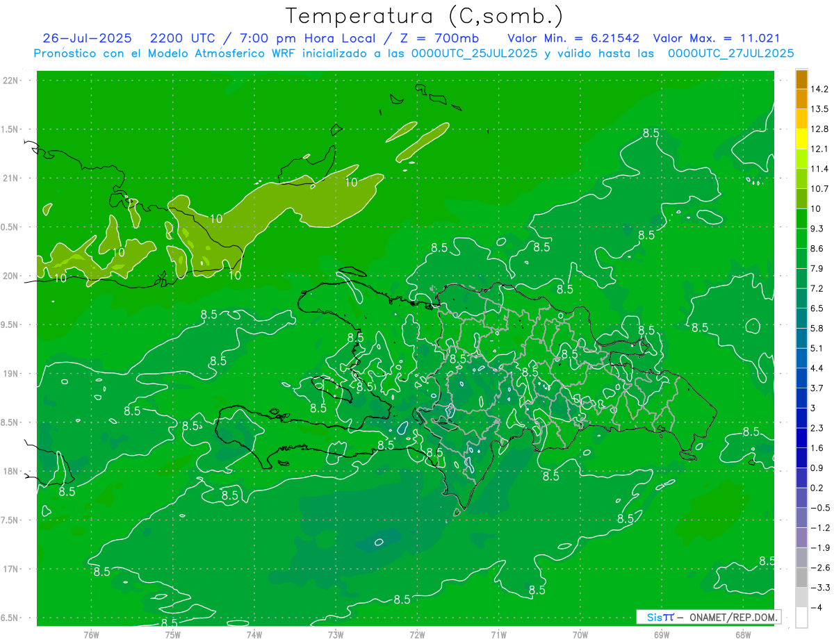Click the '70W' longitude label
This screenshot has width=834, height=644.
(x=580, y=634)
